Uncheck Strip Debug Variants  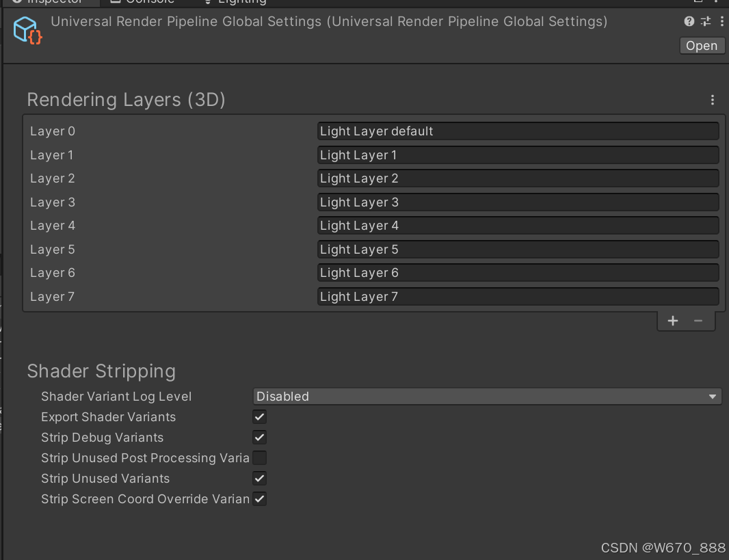pyautogui.click(x=259, y=437)
